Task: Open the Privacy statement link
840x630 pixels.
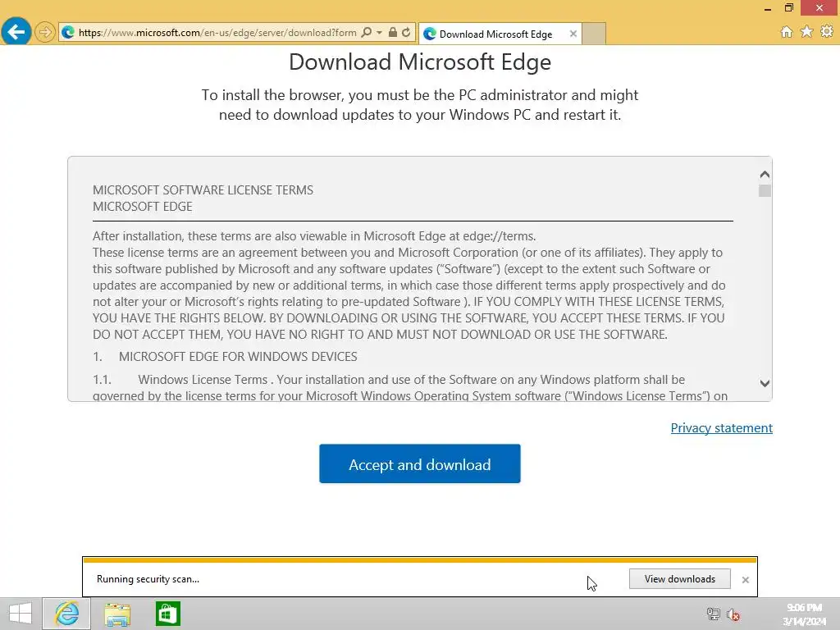Action: (721, 428)
